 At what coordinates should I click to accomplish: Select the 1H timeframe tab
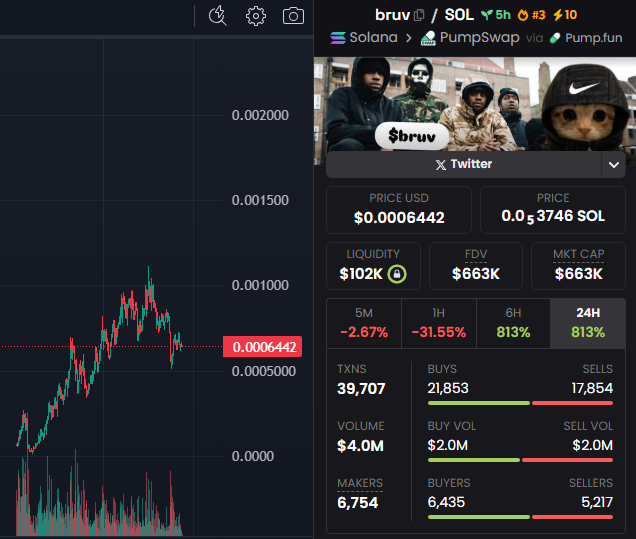[439, 323]
